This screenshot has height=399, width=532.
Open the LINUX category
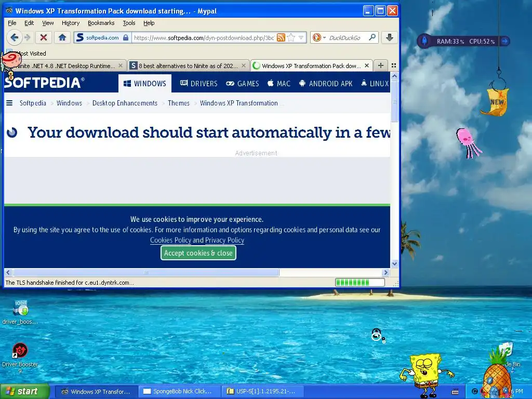375,84
